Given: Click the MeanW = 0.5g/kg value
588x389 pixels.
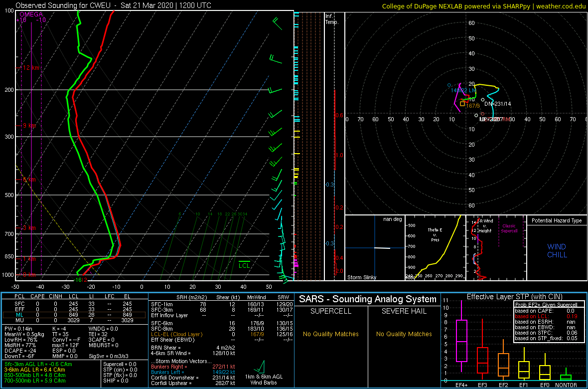Looking at the screenshot, I should (25, 335).
